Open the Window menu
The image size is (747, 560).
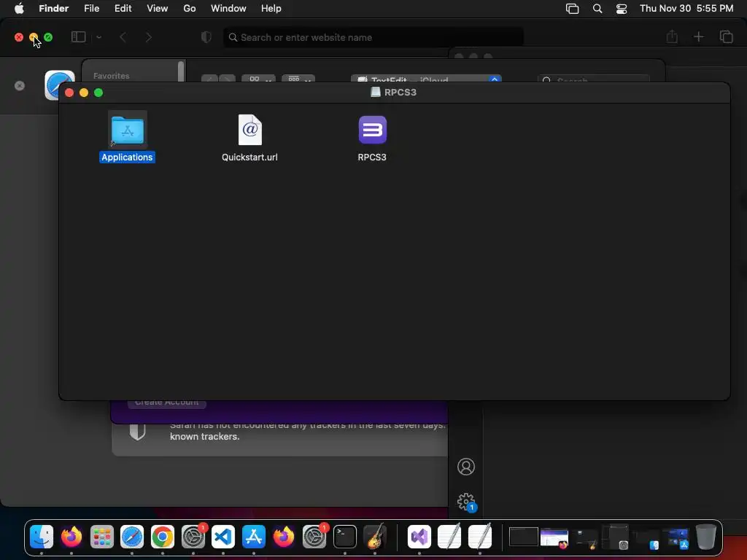[x=228, y=9]
